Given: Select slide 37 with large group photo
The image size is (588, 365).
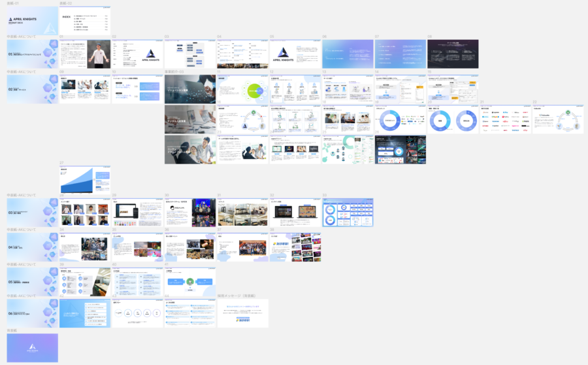Looking at the screenshot, I should tap(242, 247).
